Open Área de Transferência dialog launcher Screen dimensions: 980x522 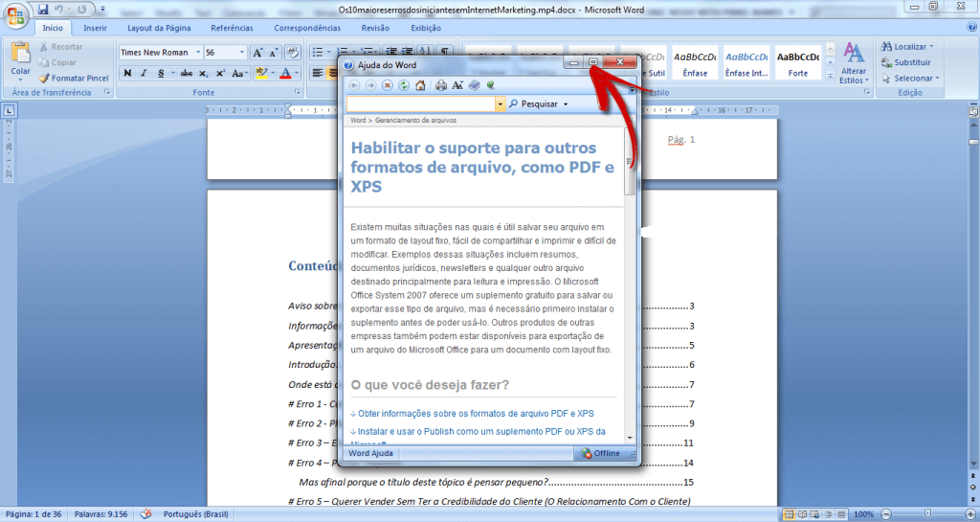coord(107,92)
